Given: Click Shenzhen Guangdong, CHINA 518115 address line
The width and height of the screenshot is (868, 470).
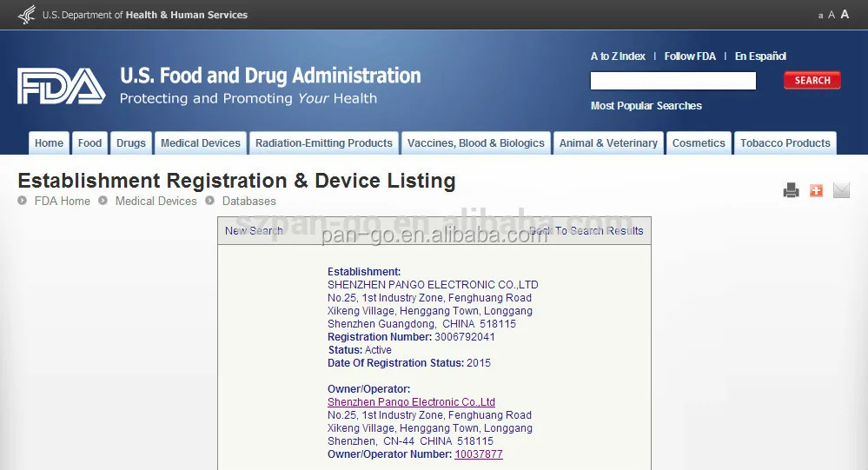Looking at the screenshot, I should [421, 324].
